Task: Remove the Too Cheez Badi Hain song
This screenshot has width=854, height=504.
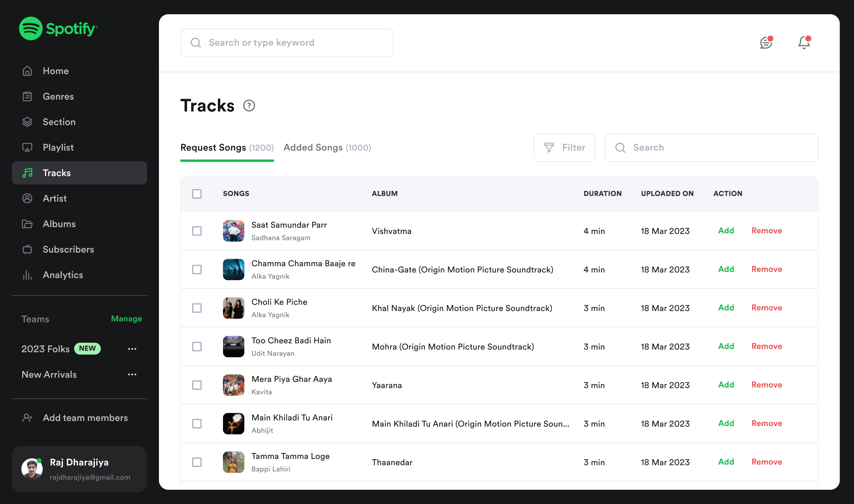Action: [x=767, y=346]
